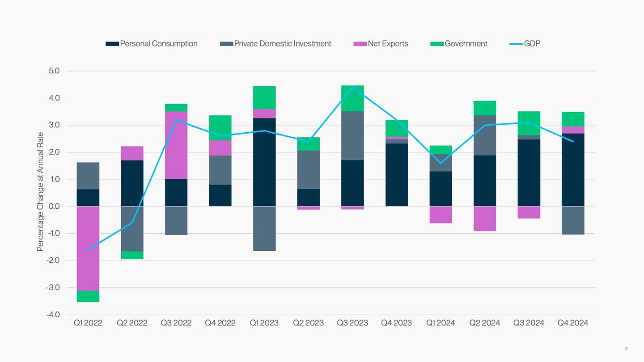Click the Private Domestic Investment legend text
644x362 pixels.
283,43
